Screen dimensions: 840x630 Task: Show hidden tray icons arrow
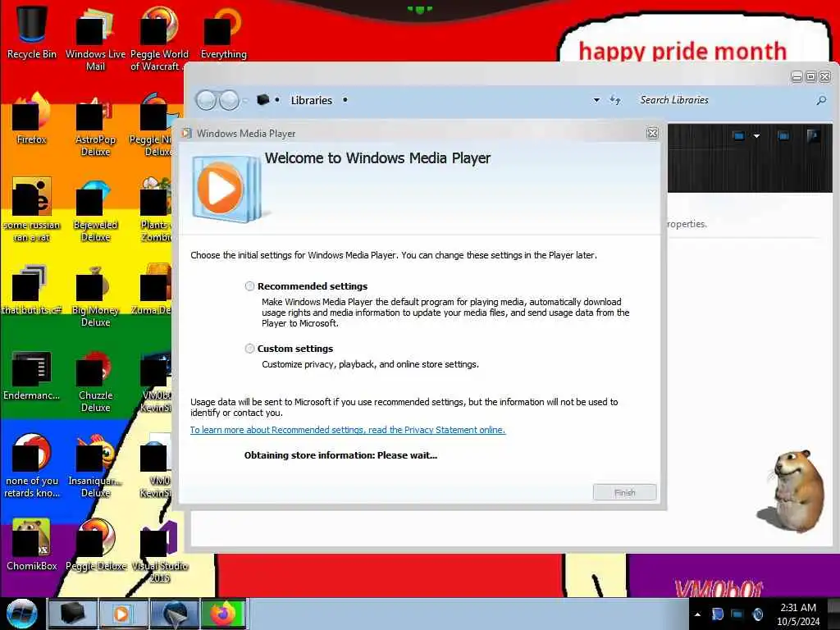tap(697, 614)
